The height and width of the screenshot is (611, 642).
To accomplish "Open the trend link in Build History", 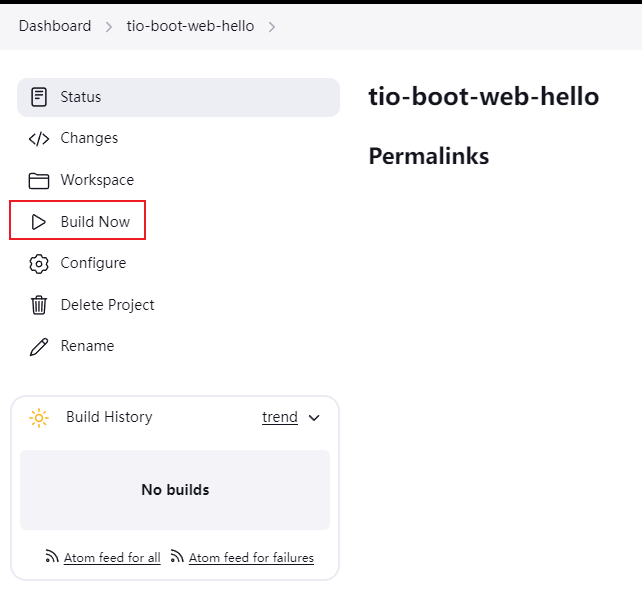I will [279, 418].
